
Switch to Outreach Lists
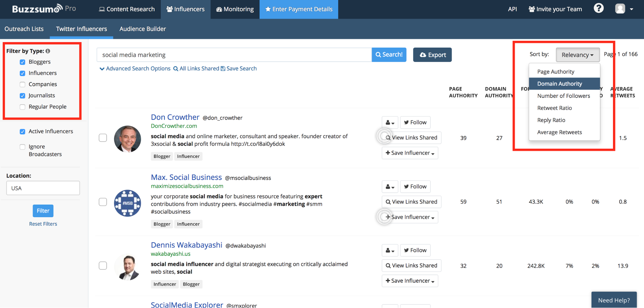24,29
